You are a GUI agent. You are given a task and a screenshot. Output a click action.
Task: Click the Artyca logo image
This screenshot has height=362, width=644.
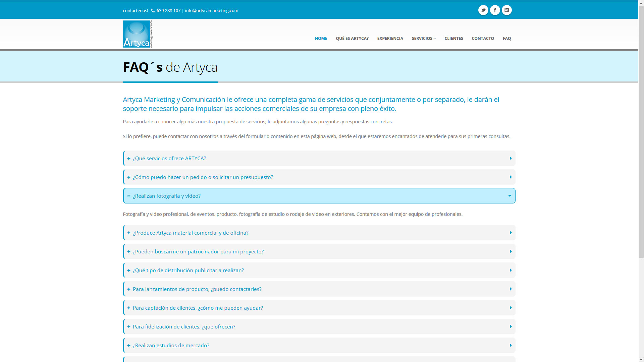click(x=138, y=34)
